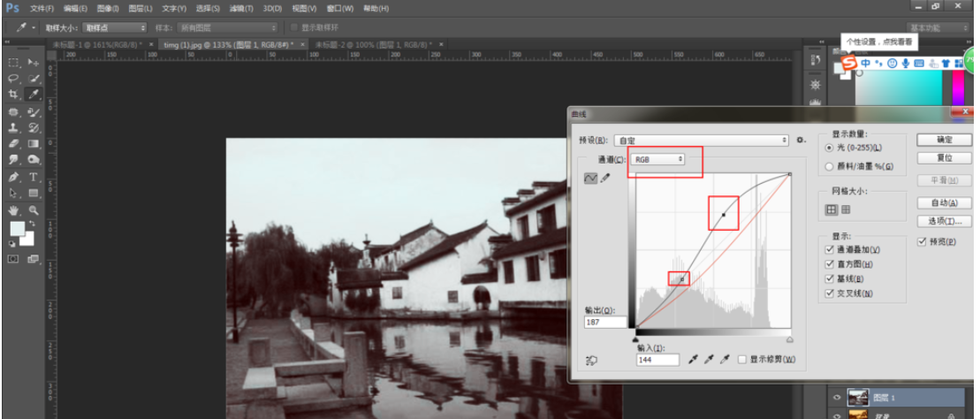Open the 窗口(W) menu
Screen dimensions: 980x419
340,9
